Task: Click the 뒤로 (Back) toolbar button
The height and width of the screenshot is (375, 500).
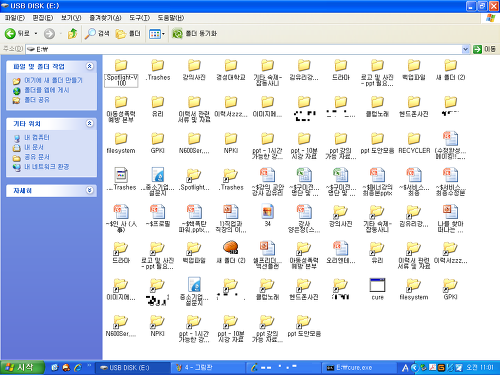Action: click(17, 33)
